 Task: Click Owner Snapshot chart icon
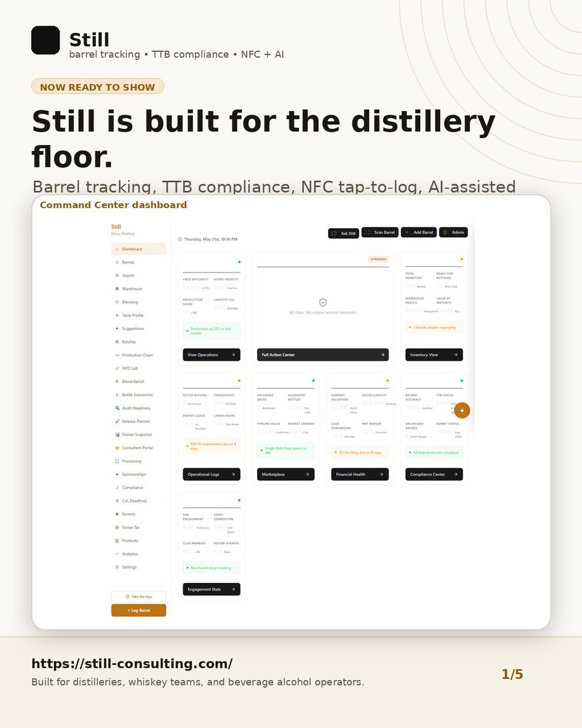[x=117, y=434]
